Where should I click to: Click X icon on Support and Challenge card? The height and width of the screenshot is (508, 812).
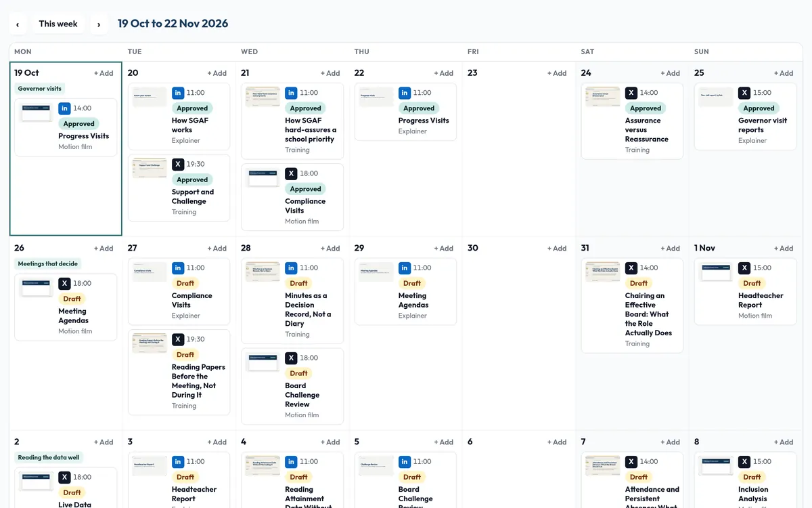(178, 164)
